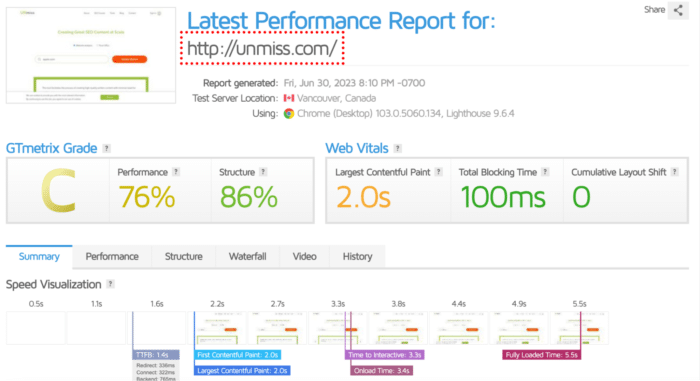This screenshot has height=381, width=700.
Task: Switch to the Structure tab
Action: tap(183, 256)
